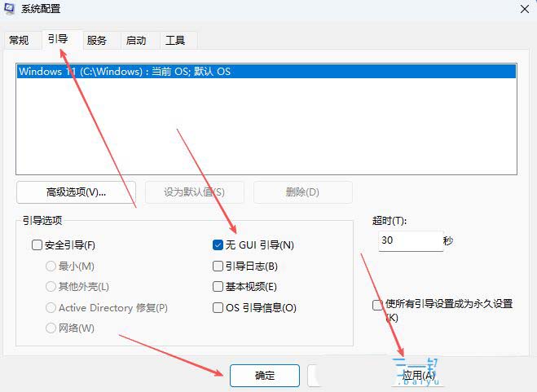Click the 系统配置 title bar icon
The height and width of the screenshot is (392, 537).
click(x=9, y=8)
